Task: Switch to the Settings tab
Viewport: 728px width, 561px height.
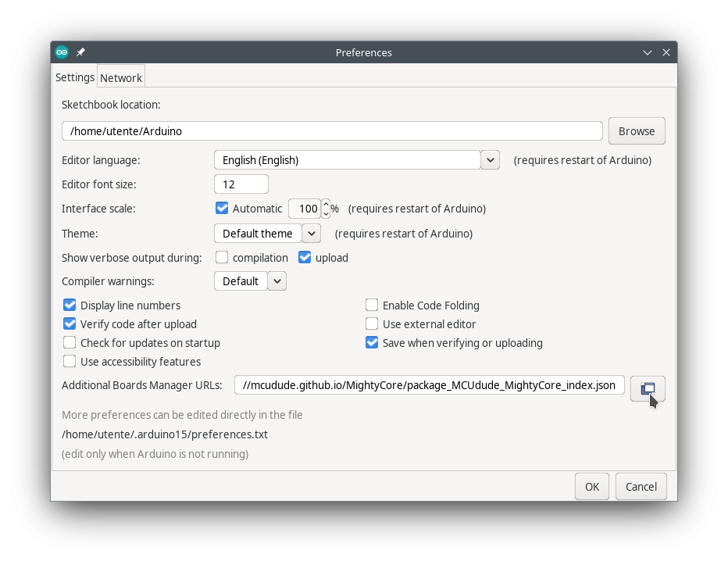Action: point(75,77)
